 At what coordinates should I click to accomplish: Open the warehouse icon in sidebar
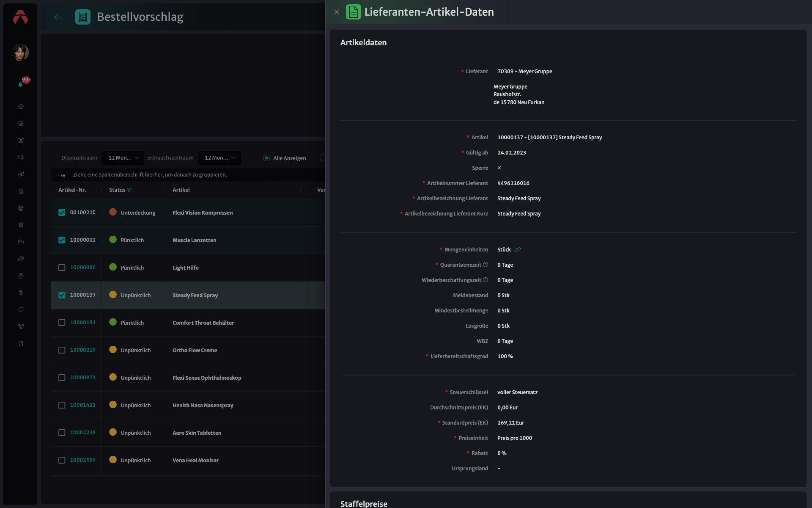click(21, 208)
